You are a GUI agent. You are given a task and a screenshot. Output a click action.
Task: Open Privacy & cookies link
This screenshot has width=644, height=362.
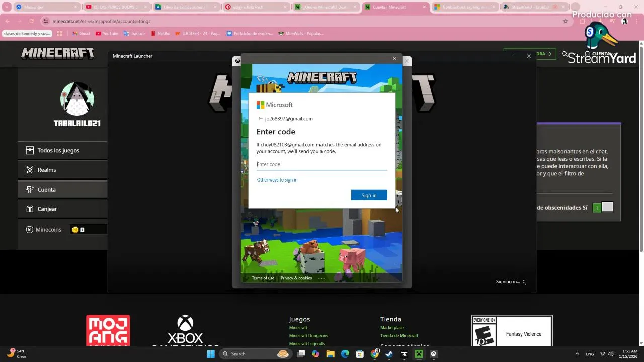pos(296,278)
